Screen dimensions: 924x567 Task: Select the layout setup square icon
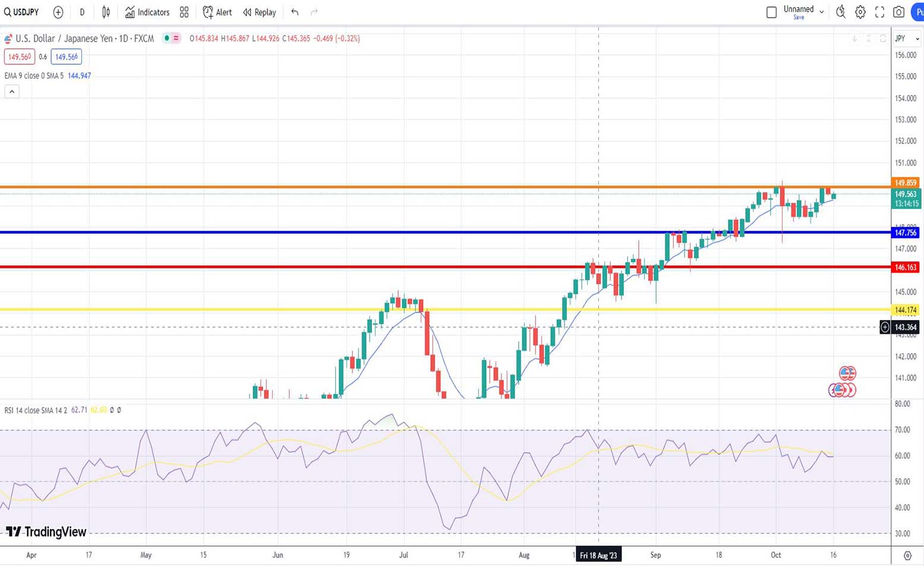[x=771, y=12]
